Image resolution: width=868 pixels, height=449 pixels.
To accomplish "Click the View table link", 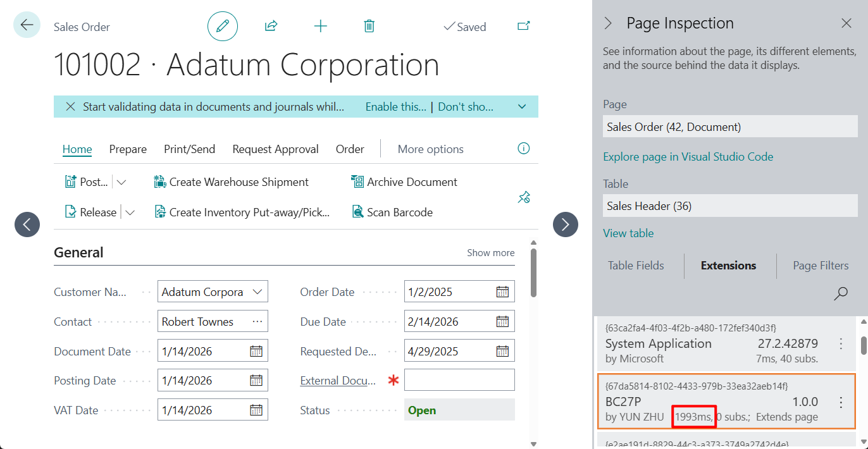I will tap(628, 233).
